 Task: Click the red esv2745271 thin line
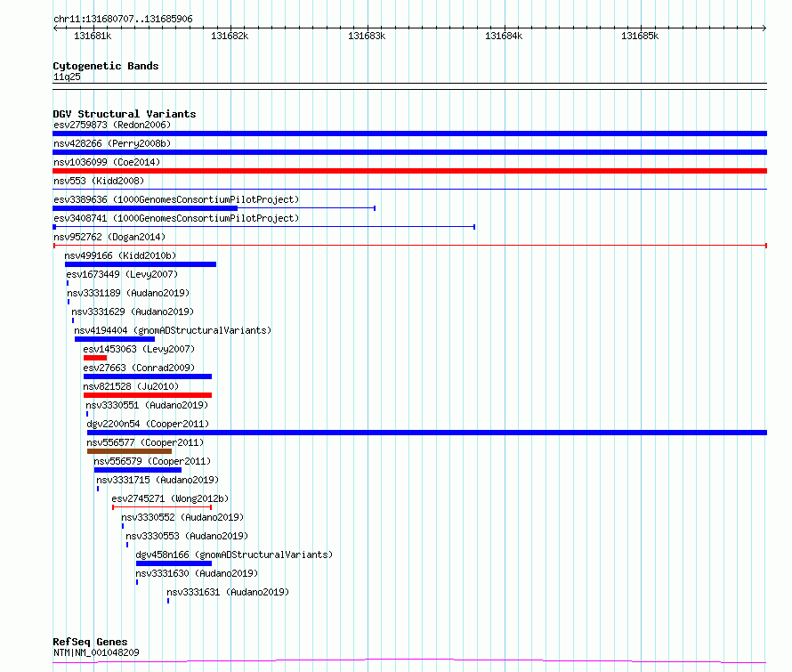tap(162, 507)
